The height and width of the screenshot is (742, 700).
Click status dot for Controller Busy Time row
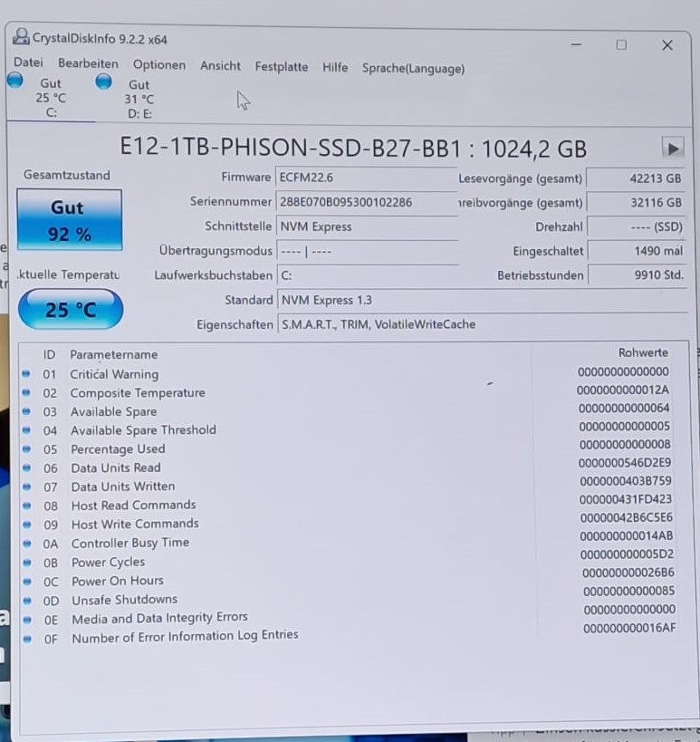click(x=27, y=544)
